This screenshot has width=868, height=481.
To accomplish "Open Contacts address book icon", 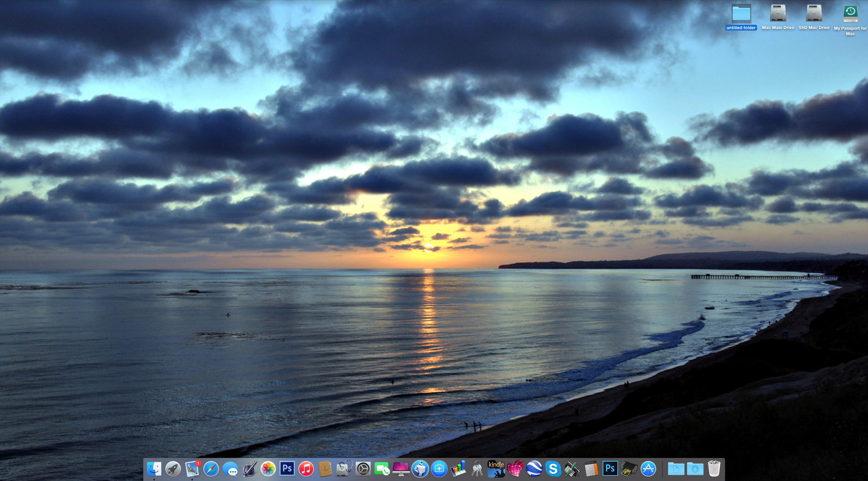I will 325,469.
